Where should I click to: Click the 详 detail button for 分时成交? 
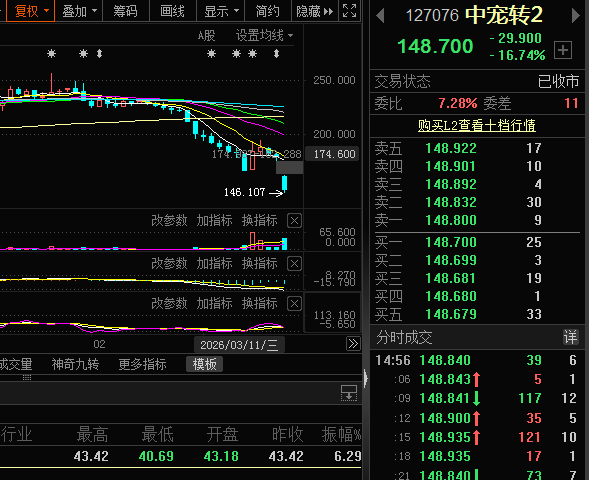[570, 337]
